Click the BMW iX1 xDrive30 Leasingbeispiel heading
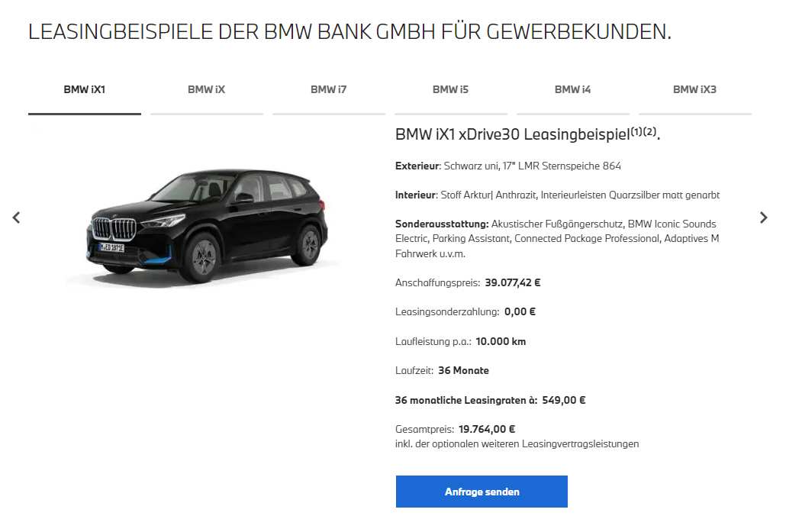 click(x=527, y=134)
